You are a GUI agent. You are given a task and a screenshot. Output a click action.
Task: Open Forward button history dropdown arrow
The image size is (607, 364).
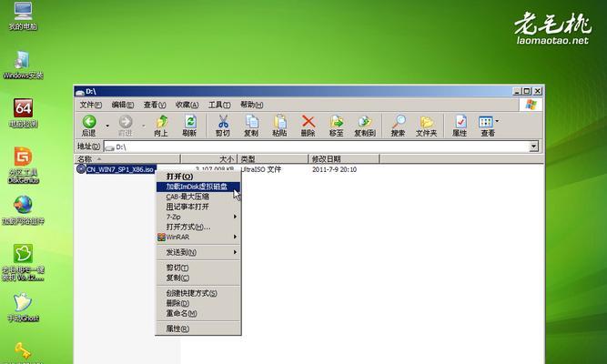pos(143,126)
